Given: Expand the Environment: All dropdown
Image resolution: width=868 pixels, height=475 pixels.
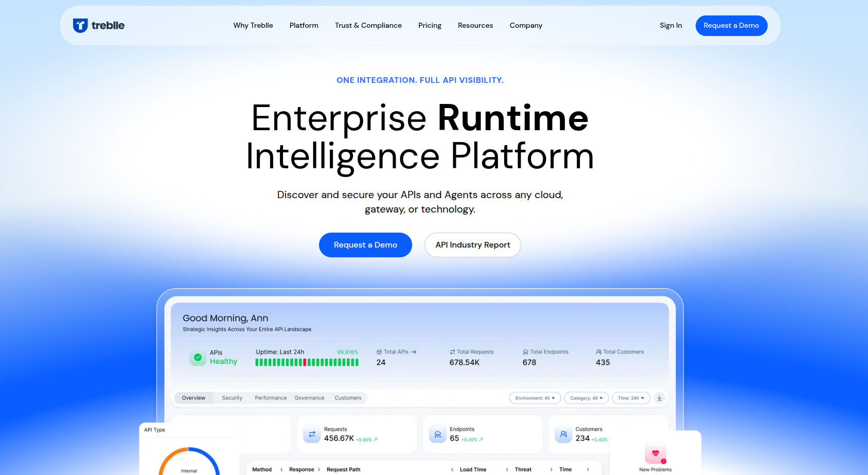Looking at the screenshot, I should tap(535, 398).
